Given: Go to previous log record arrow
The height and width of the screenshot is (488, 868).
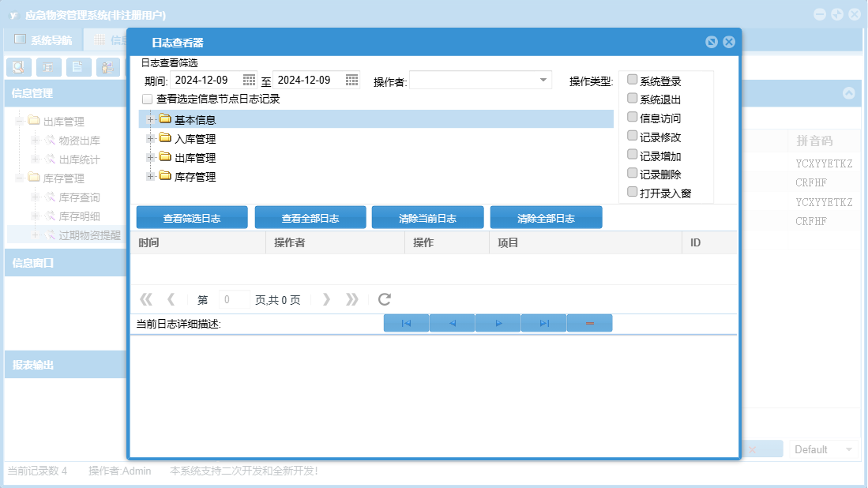Looking at the screenshot, I should pos(452,323).
